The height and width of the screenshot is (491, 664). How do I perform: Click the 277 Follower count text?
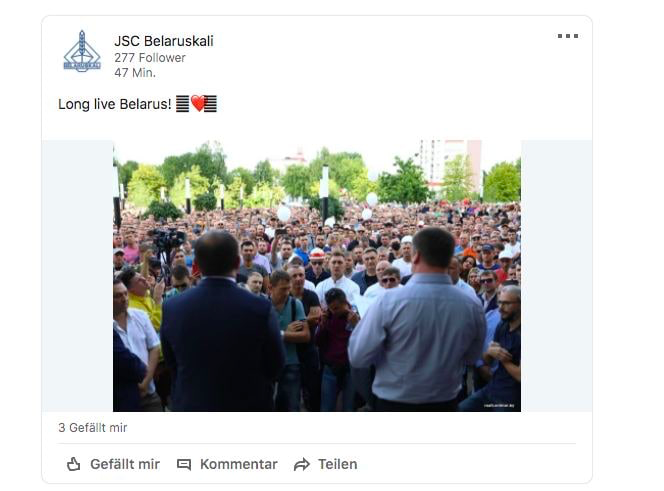point(150,58)
